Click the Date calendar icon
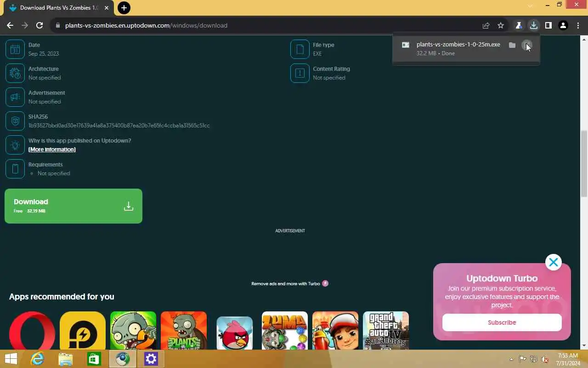This screenshot has width=588, height=368. tap(15, 49)
